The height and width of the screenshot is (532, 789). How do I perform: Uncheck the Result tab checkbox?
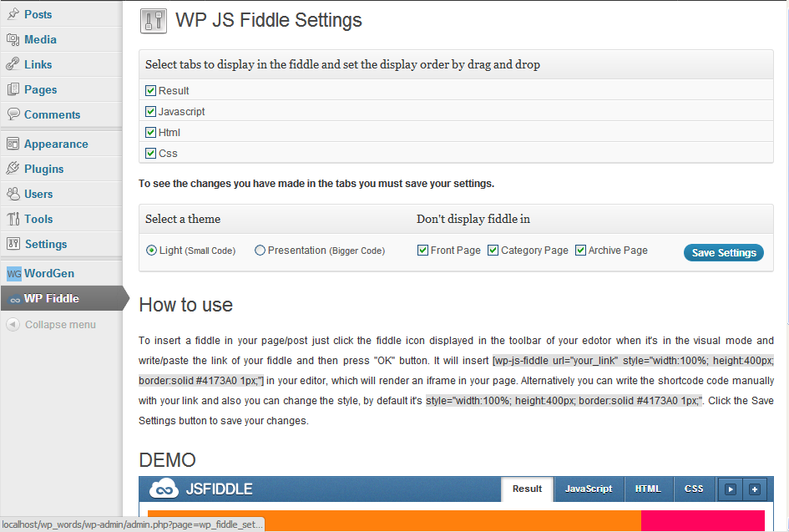(150, 90)
